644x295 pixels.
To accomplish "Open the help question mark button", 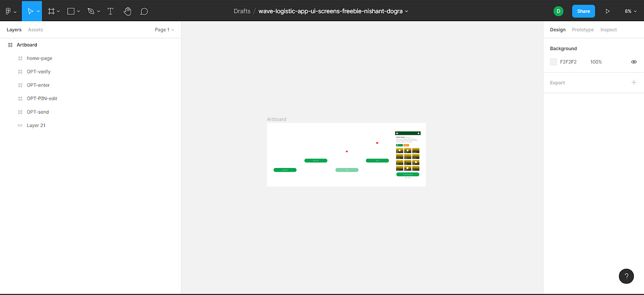I will 627,276.
